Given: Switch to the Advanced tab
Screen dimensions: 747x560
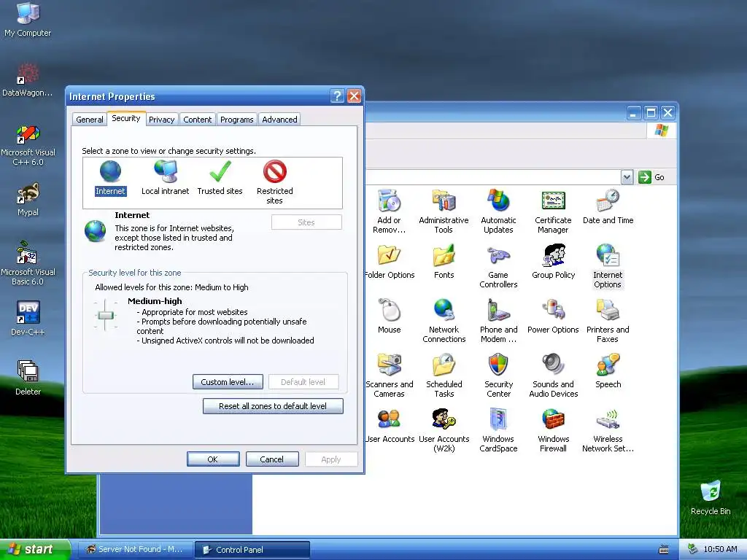Looking at the screenshot, I should pos(279,120).
